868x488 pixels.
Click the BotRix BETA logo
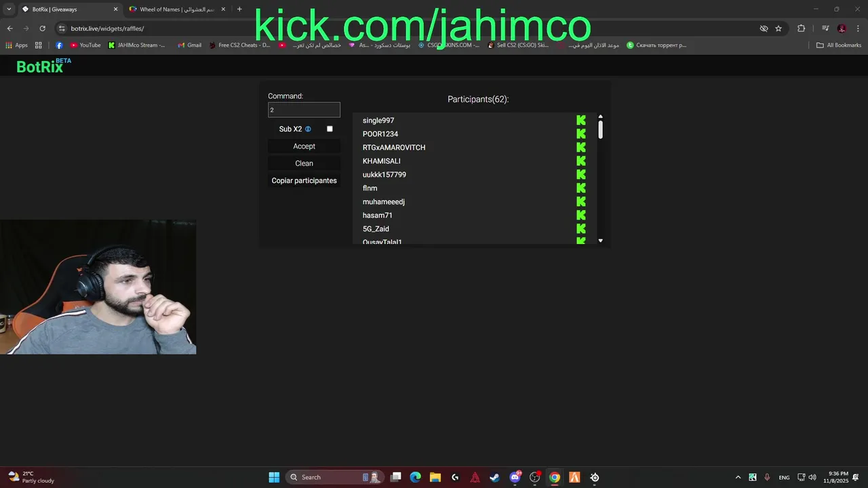pos(43,66)
